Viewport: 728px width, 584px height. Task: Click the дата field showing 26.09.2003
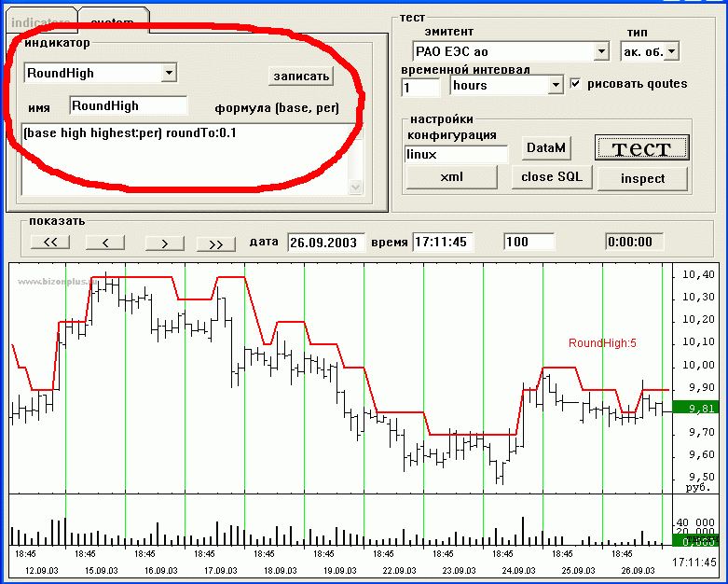tap(326, 242)
